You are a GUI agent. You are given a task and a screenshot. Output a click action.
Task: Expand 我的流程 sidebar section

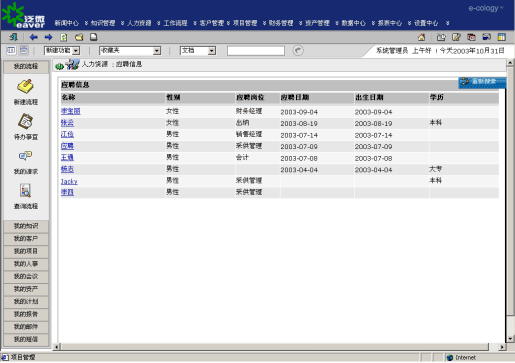(26, 66)
